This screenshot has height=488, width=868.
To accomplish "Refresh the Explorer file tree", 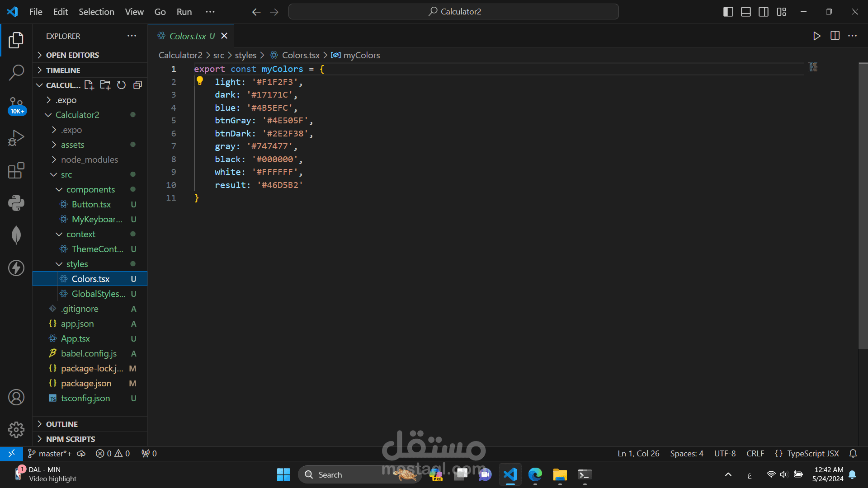I will 121,85.
